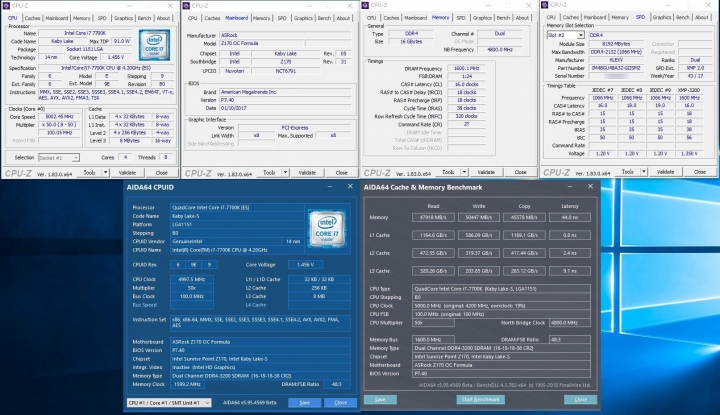Click CPU-Z app icon in Mainboard window title bar
The height and width of the screenshot is (415, 720).
click(186, 6)
